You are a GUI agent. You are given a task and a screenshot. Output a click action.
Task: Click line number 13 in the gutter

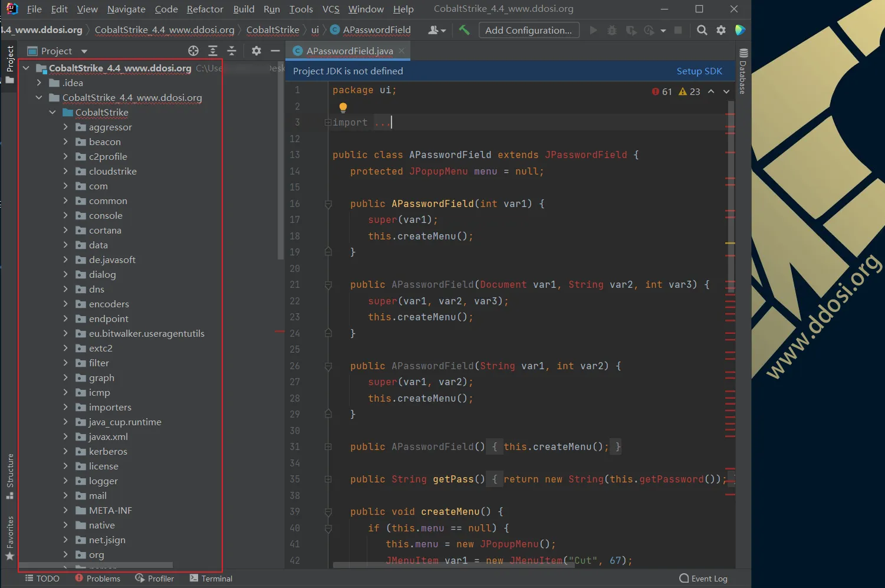tap(295, 155)
